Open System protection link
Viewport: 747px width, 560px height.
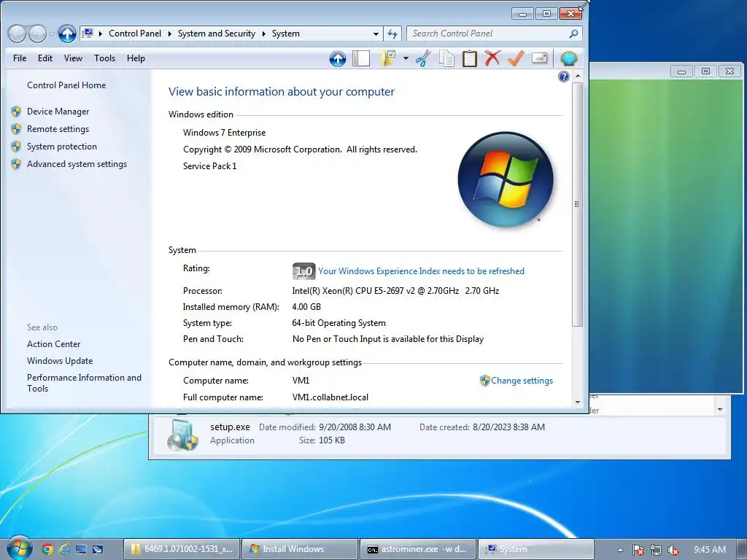pyautogui.click(x=62, y=147)
